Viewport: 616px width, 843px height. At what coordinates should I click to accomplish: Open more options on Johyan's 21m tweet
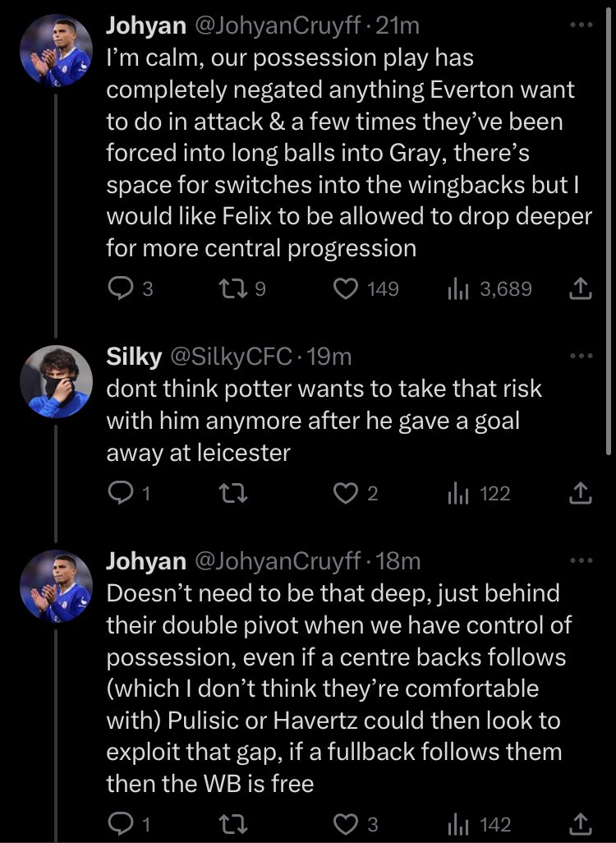580,25
